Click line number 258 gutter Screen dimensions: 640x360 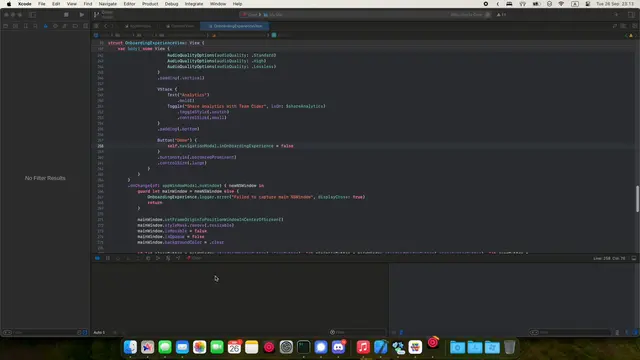100,146
